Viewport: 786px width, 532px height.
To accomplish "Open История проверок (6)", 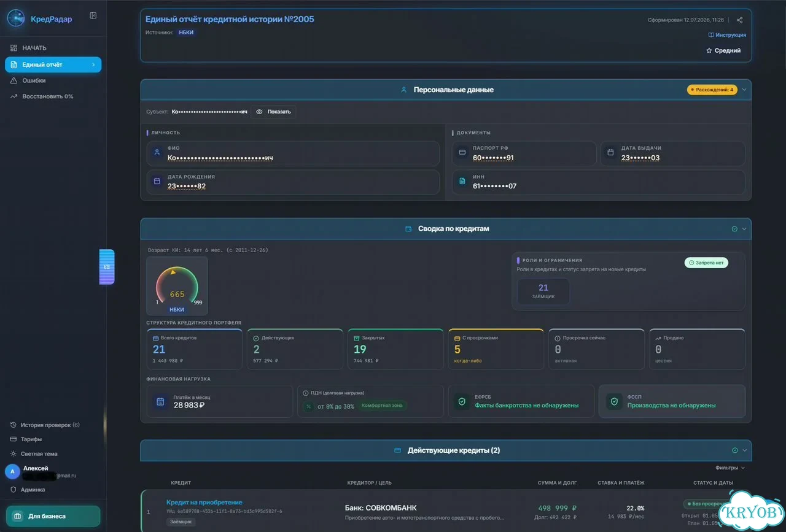I will pos(50,425).
